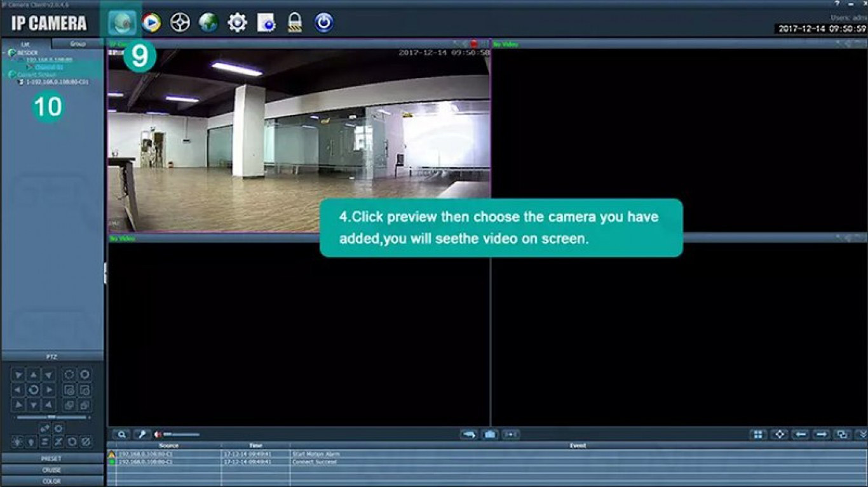Select the Playback icon in the top toolbar
Screen dimensions: 868x487
pyautogui.click(x=153, y=21)
